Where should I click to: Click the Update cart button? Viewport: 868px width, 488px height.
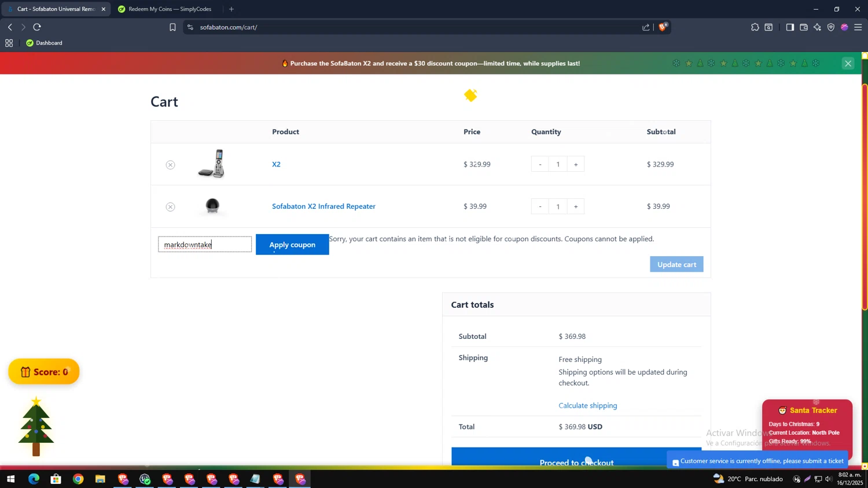pyautogui.click(x=676, y=264)
